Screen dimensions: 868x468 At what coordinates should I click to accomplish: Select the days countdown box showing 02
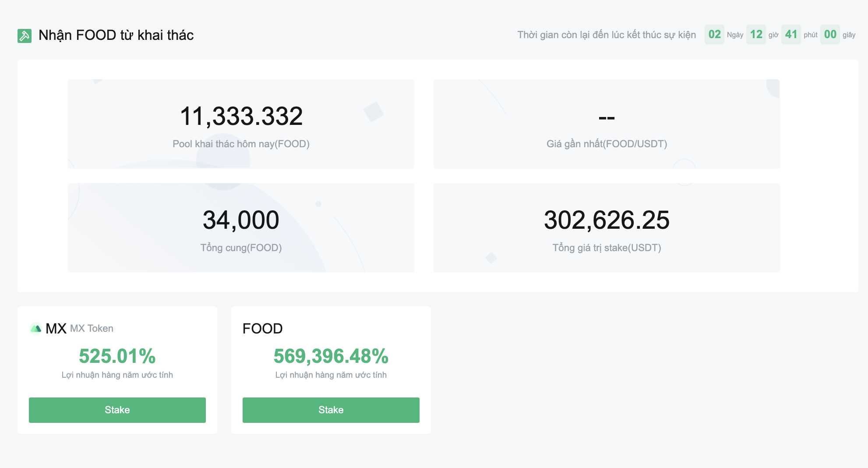tap(714, 35)
